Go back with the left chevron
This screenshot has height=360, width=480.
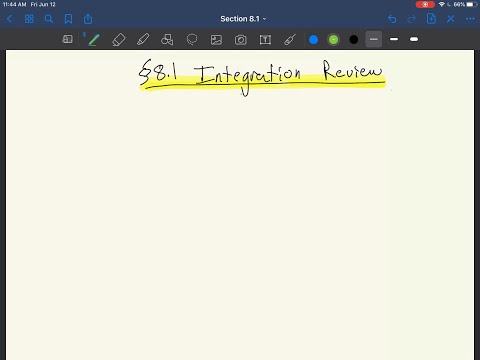click(9, 19)
